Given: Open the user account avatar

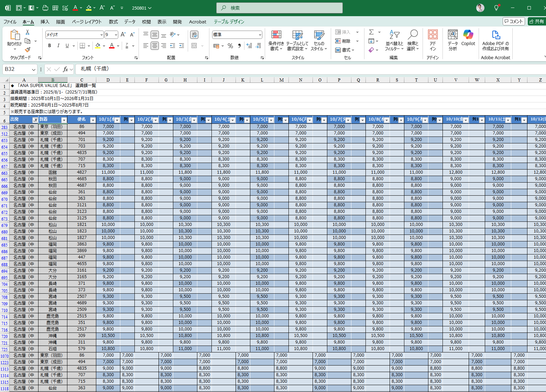Looking at the screenshot, I should pos(480,8).
